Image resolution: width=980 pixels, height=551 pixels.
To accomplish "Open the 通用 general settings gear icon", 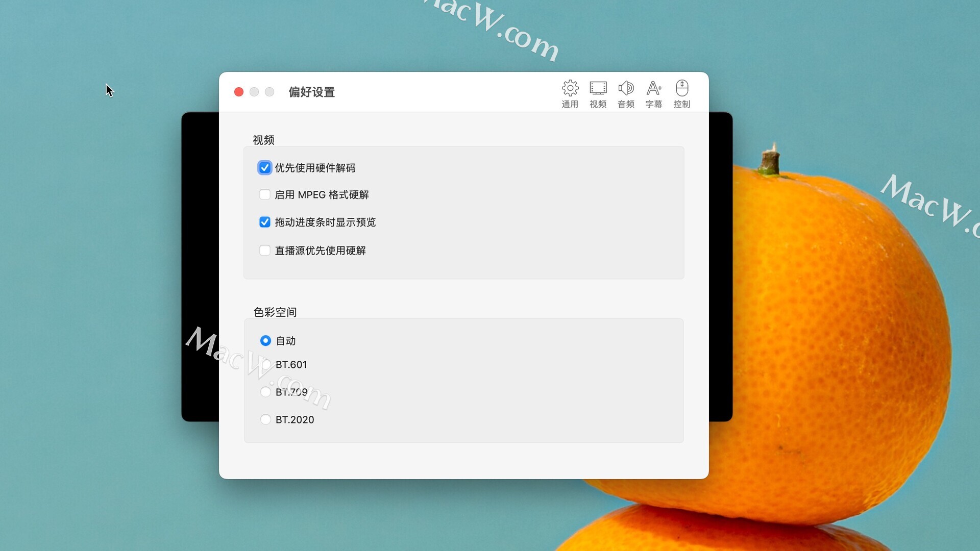I will pos(570,94).
